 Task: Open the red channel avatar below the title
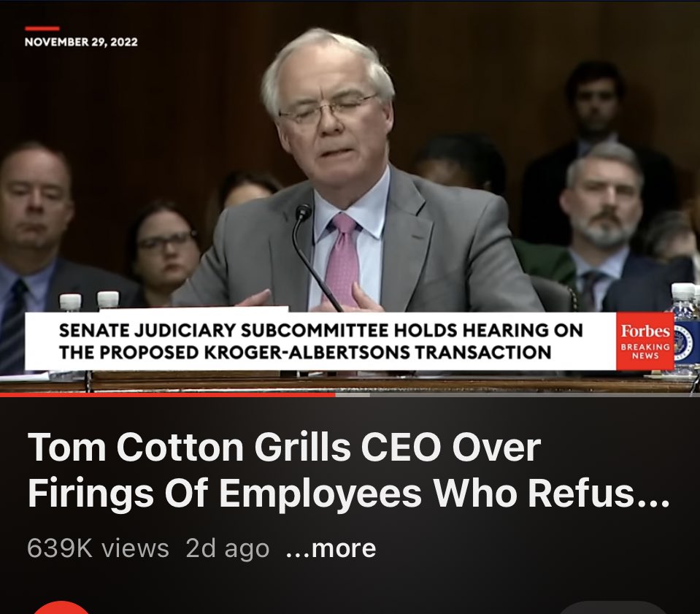[x=62, y=607]
